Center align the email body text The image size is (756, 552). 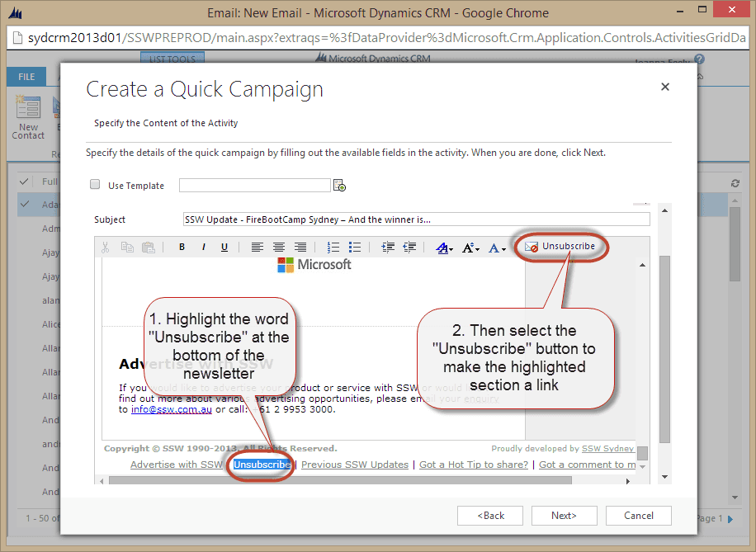click(x=279, y=247)
